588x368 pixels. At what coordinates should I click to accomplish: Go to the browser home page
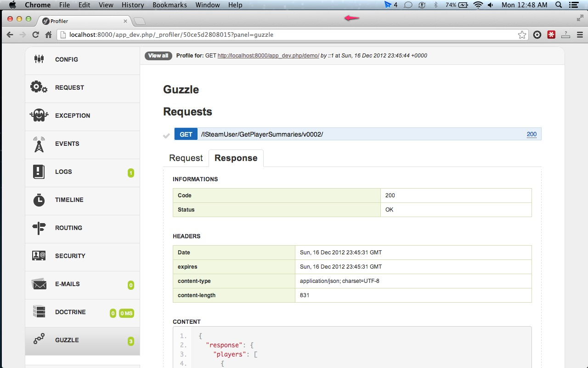pos(48,34)
